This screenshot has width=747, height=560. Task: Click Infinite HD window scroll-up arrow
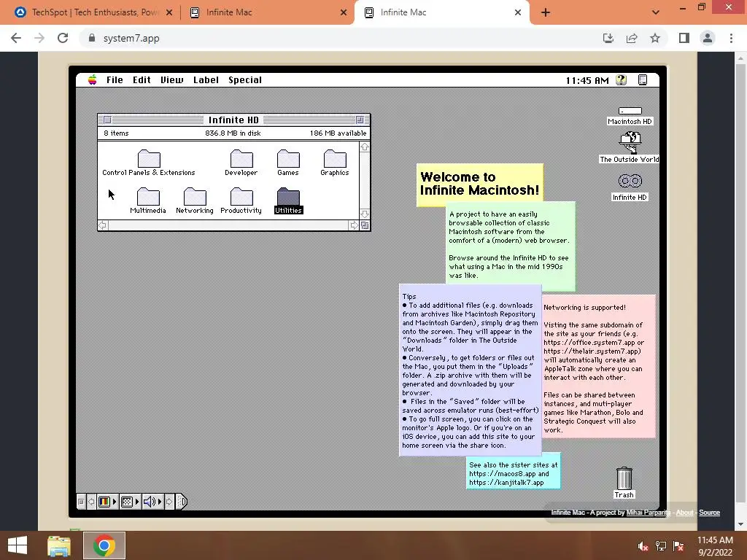(365, 147)
